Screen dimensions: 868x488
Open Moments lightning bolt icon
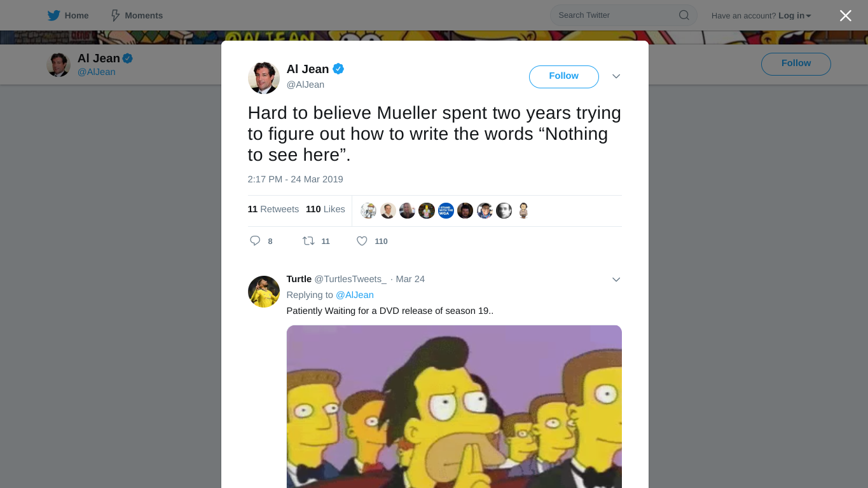pyautogui.click(x=115, y=15)
